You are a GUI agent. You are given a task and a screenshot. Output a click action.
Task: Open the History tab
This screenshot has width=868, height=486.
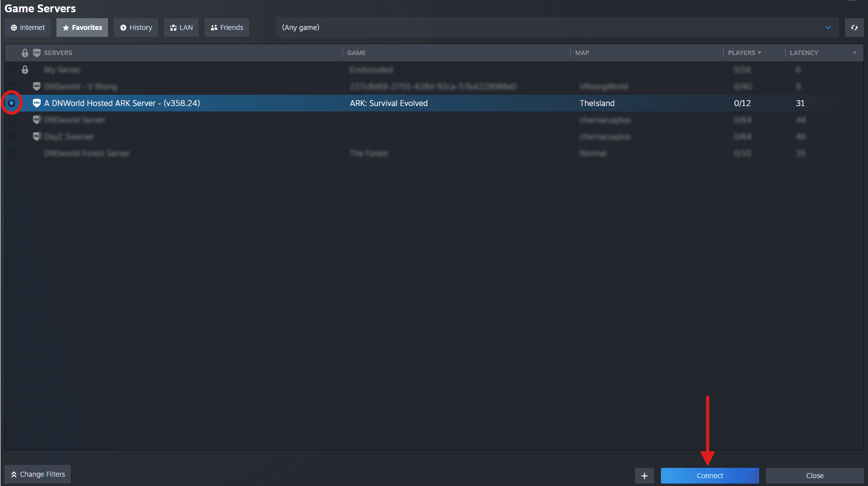click(x=136, y=27)
